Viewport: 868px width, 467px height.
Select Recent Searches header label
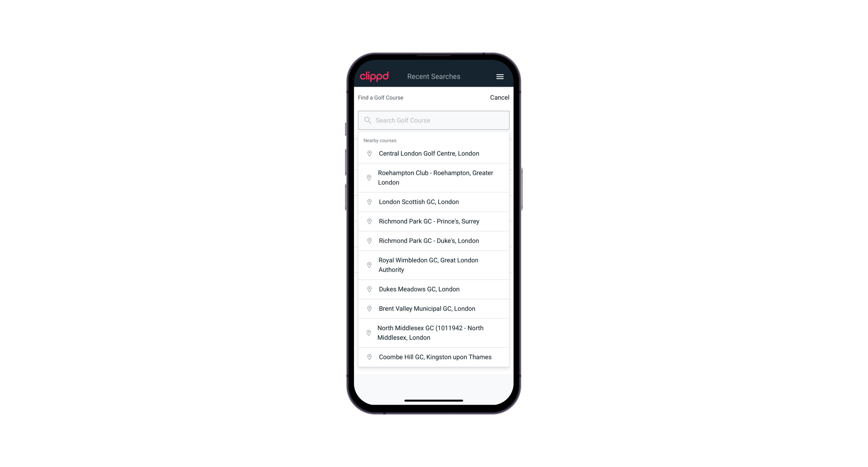pyautogui.click(x=434, y=76)
